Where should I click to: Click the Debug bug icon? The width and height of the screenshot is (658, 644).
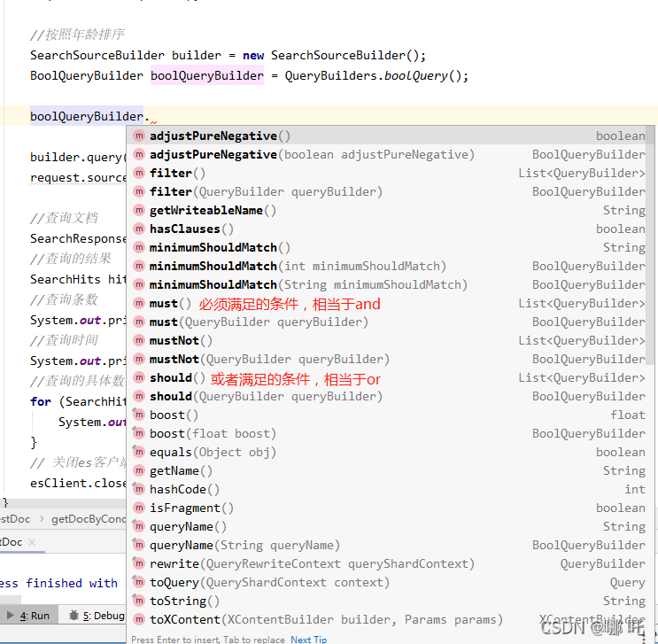click(74, 616)
